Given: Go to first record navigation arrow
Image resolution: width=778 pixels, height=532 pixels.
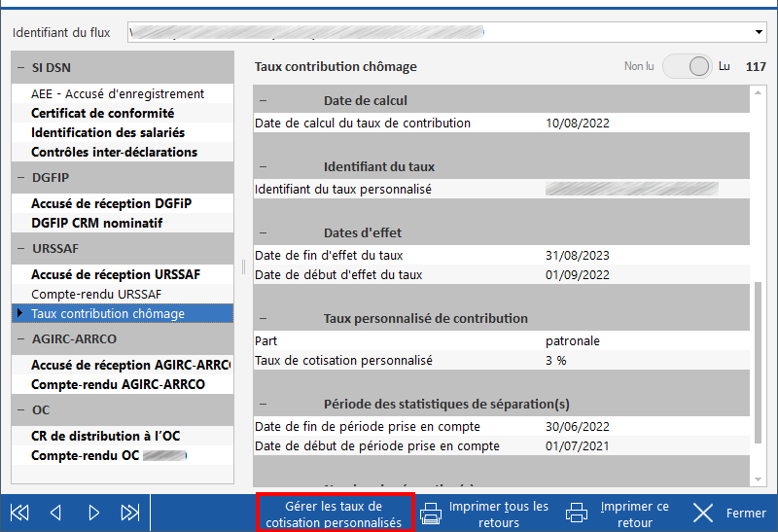Looking at the screenshot, I should click(19, 513).
